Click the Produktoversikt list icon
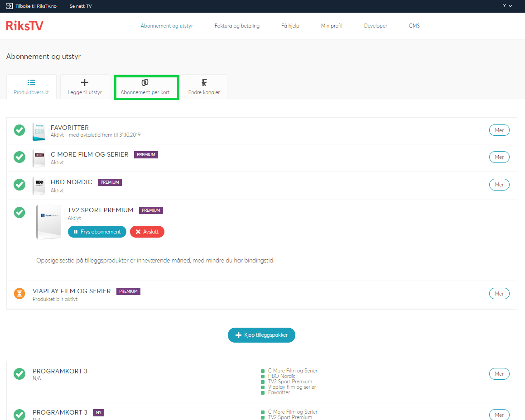Screen dimensions: 525x420 pyautogui.click(x=31, y=82)
